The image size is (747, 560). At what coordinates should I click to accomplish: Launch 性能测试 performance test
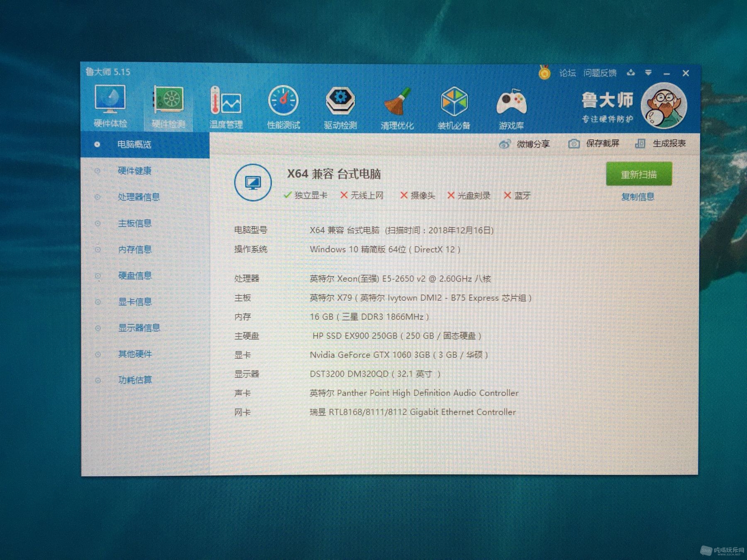click(x=283, y=107)
